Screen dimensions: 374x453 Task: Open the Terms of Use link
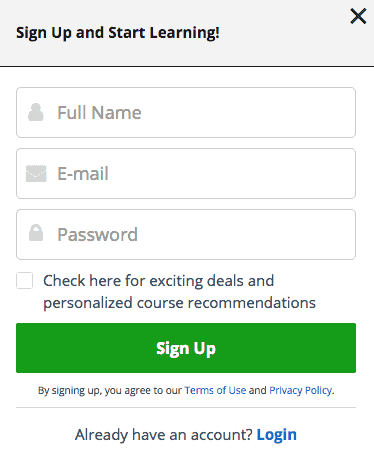coord(215,390)
